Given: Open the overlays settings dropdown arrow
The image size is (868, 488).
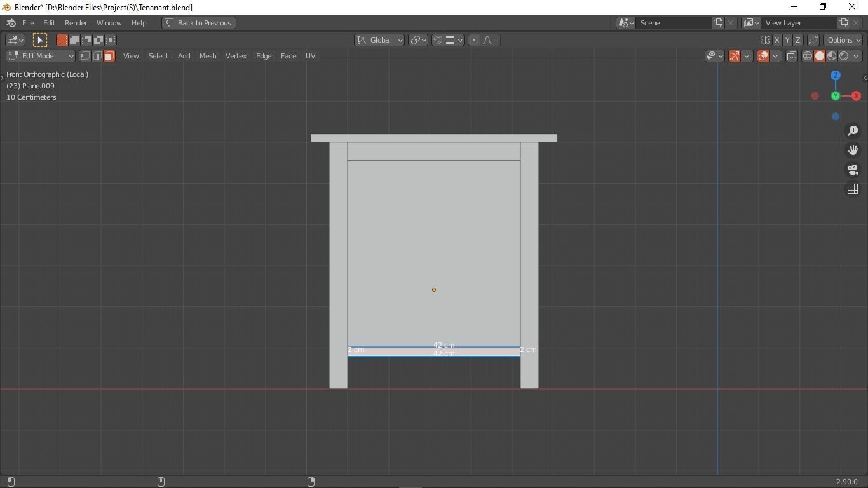Looking at the screenshot, I should 775,56.
